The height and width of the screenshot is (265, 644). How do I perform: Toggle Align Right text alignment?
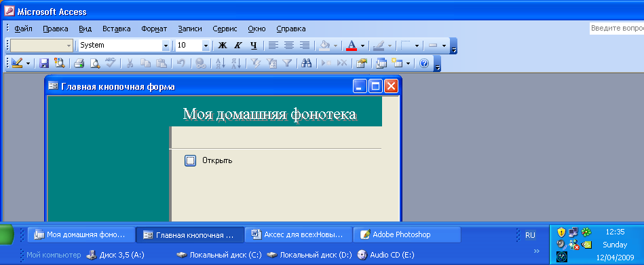pyautogui.click(x=304, y=46)
